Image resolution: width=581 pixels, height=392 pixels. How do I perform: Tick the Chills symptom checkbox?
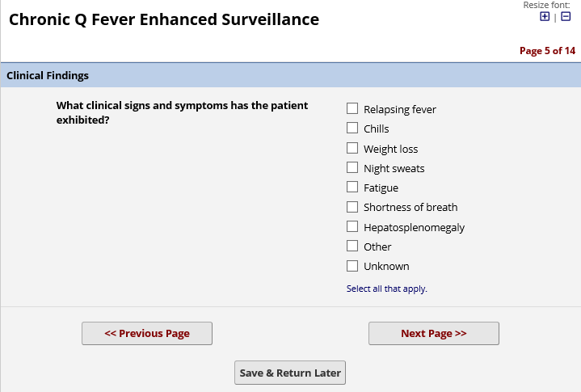[x=352, y=128]
